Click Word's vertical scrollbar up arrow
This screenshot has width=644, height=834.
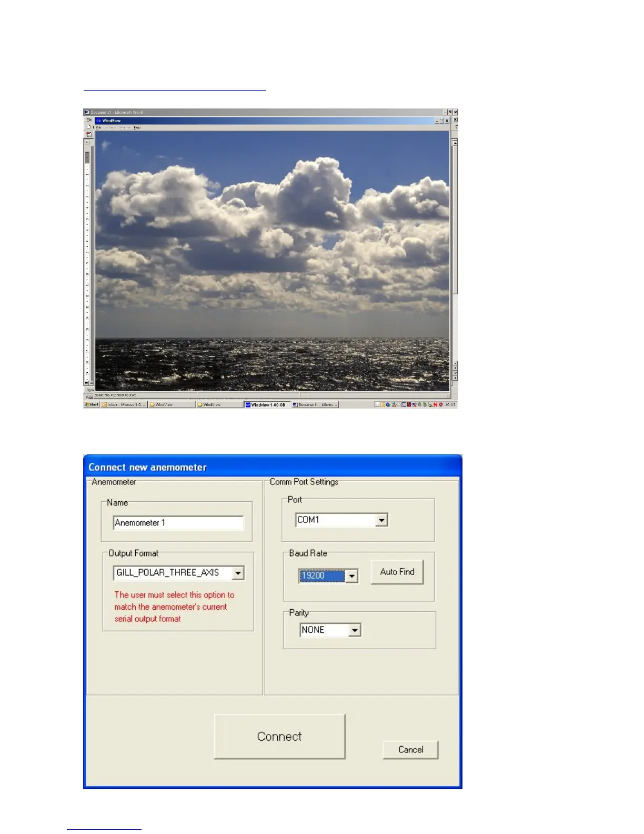455,143
